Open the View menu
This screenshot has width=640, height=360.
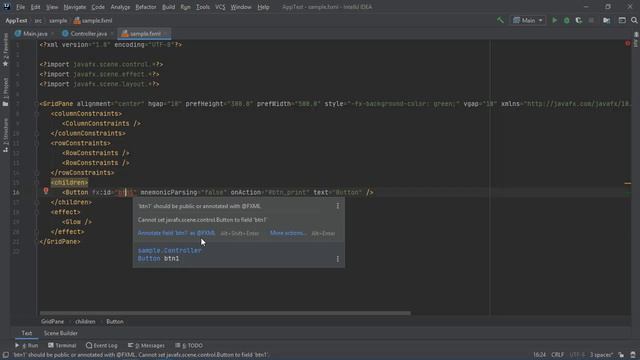(52, 7)
